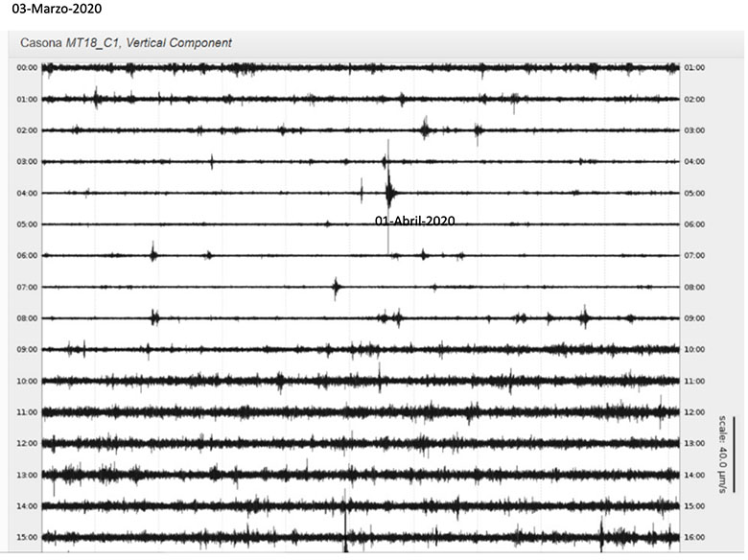Select the 04:00 right-side time label
This screenshot has width=748, height=560.
[695, 162]
